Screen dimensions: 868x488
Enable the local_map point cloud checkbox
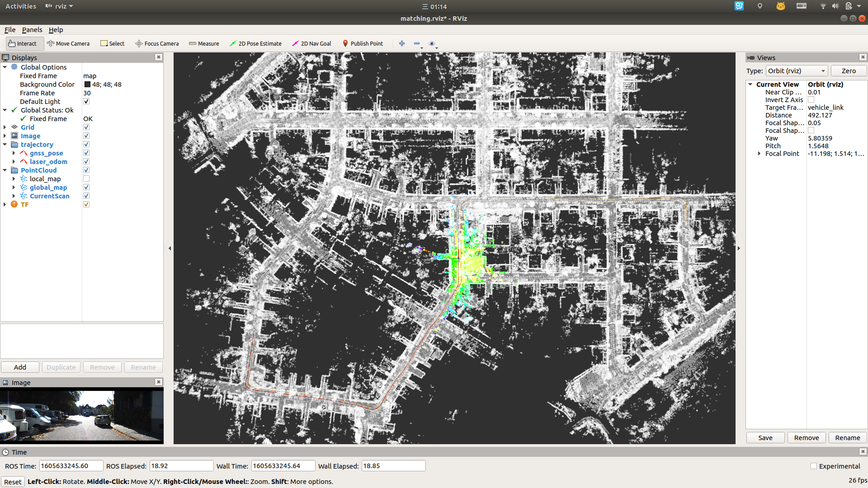[86, 179]
